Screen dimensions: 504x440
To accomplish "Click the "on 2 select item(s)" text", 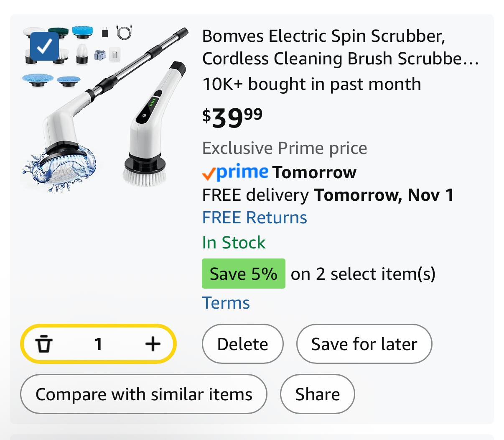I will [363, 274].
